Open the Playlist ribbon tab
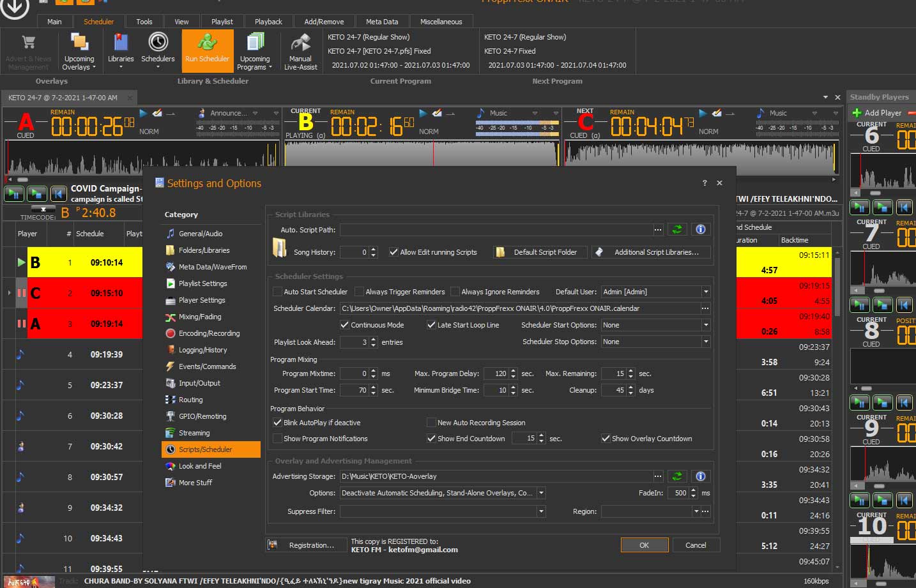This screenshot has height=588, width=916. click(x=222, y=22)
